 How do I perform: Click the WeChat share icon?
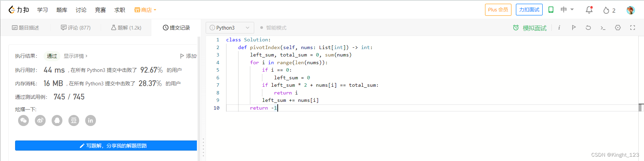(23, 120)
